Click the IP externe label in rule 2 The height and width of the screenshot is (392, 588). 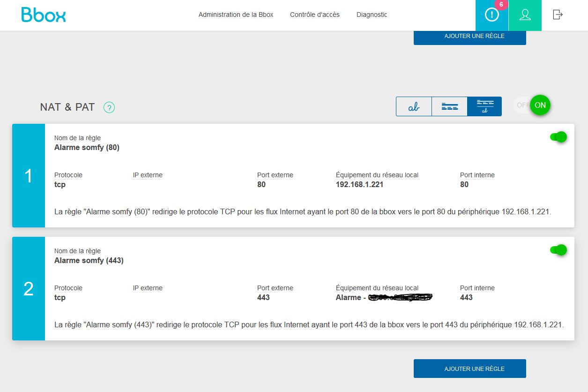click(148, 288)
